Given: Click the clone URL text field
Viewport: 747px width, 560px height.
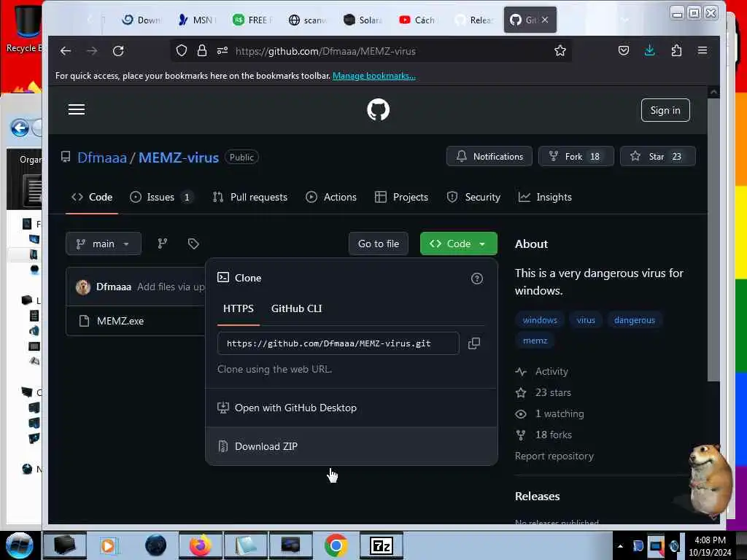Looking at the screenshot, I should 338,343.
